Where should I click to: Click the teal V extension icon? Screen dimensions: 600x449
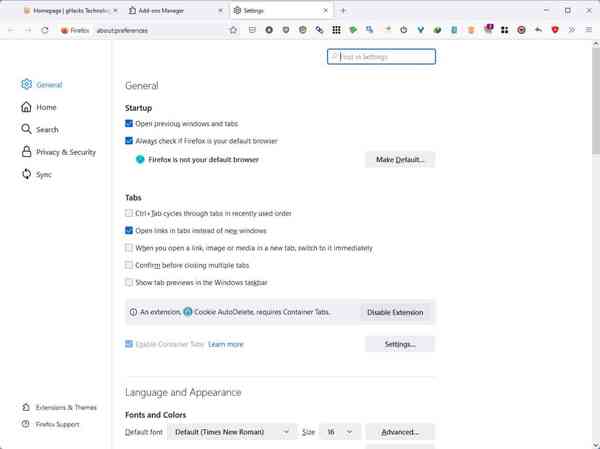[x=420, y=30]
